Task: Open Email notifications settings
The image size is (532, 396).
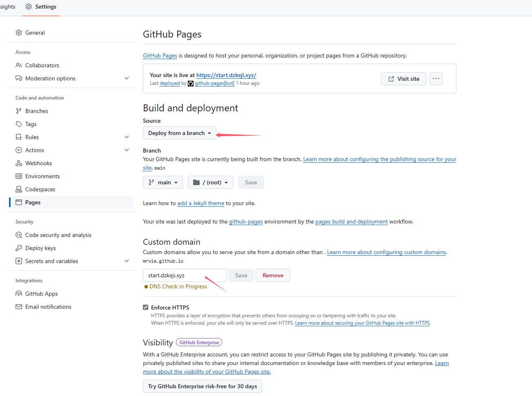Action: tap(73, 307)
